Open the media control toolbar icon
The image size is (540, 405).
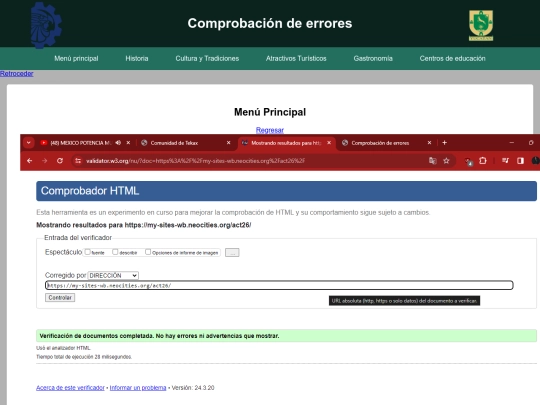505,161
